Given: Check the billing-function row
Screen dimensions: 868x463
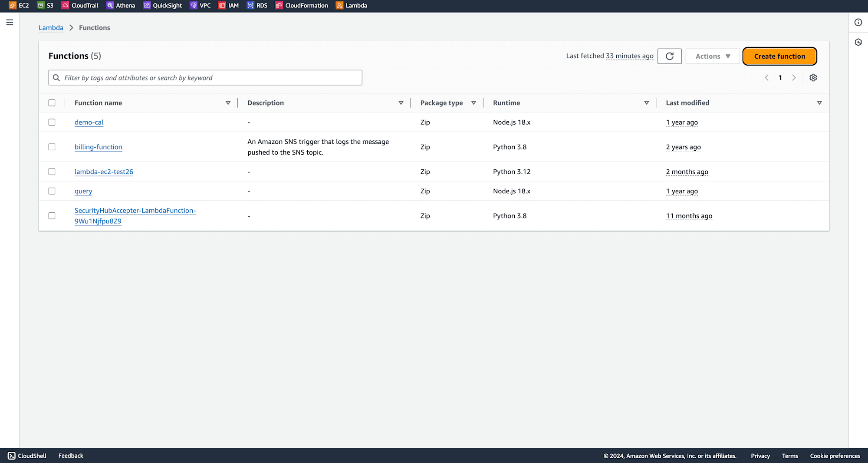Looking at the screenshot, I should 52,147.
